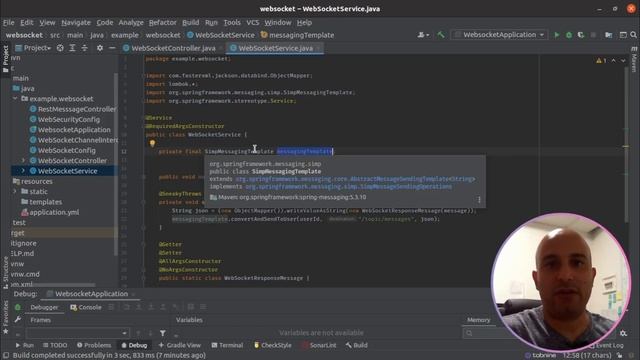Image resolution: width=640 pixels, height=360 pixels.
Task: Expand the WebSocketController tree node
Action: (23, 160)
